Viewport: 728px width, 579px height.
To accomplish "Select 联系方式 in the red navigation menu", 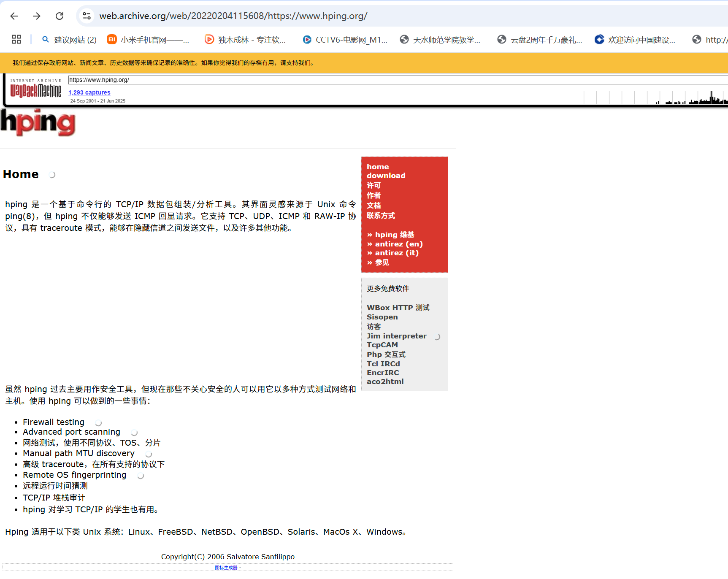I will tap(381, 216).
